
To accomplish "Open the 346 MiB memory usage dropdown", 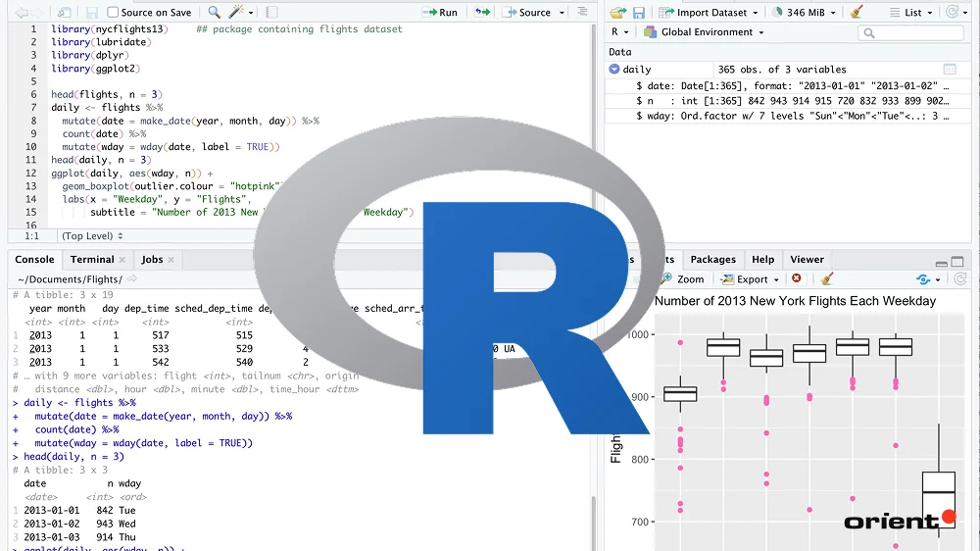I will tap(806, 13).
